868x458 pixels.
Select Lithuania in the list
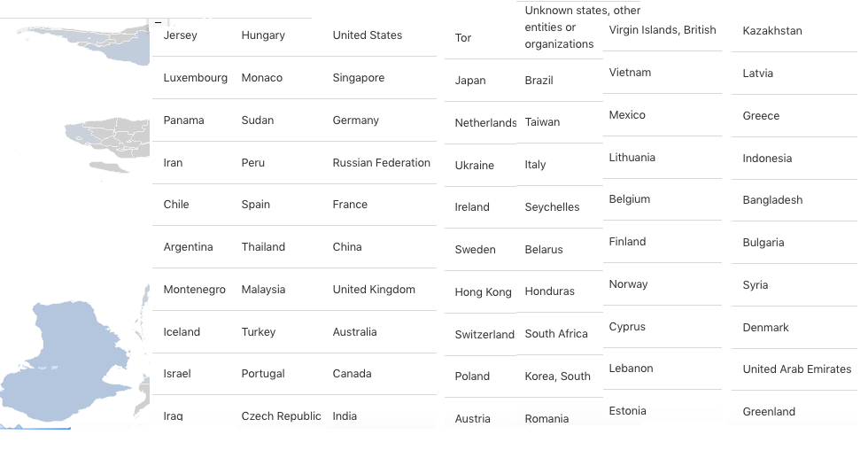pos(632,158)
